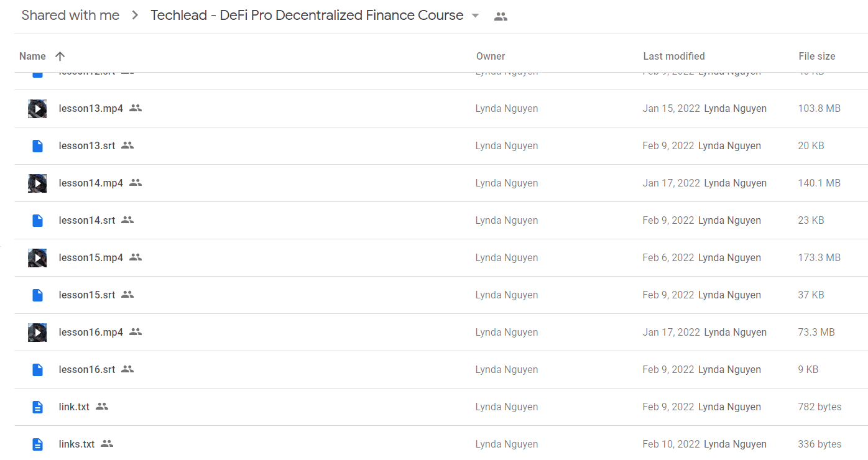Click the Owner column header
Image resolution: width=868 pixels, height=460 pixels.
(491, 56)
